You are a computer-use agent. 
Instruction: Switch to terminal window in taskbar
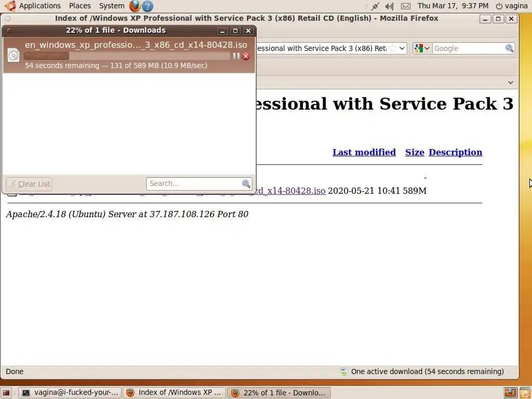point(70,393)
